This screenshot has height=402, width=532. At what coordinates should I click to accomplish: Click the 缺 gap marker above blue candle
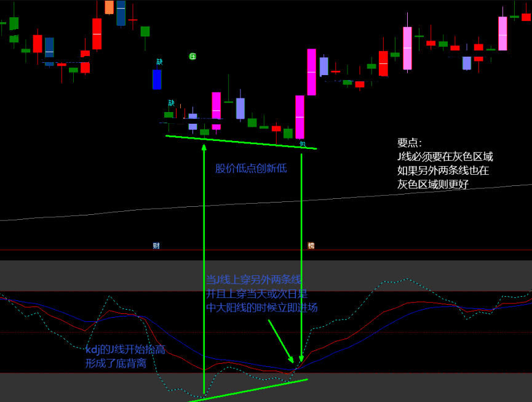pos(159,62)
